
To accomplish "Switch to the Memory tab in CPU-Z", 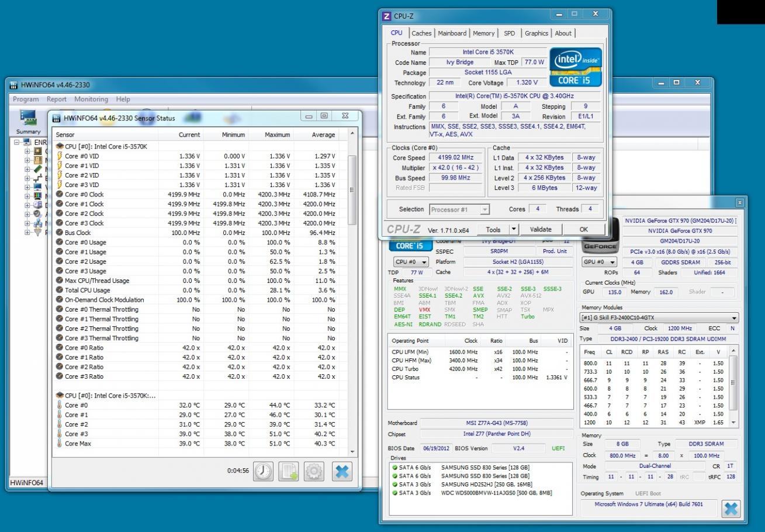I will point(483,33).
